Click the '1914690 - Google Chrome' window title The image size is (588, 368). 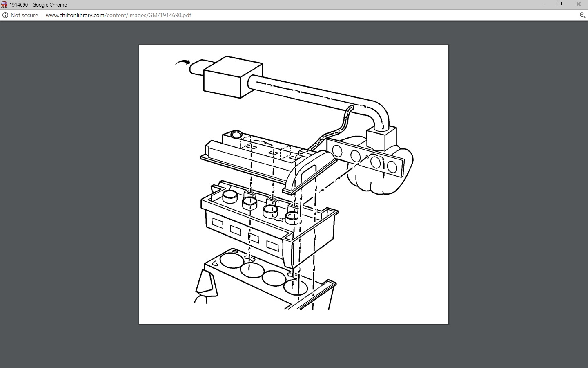click(x=38, y=5)
